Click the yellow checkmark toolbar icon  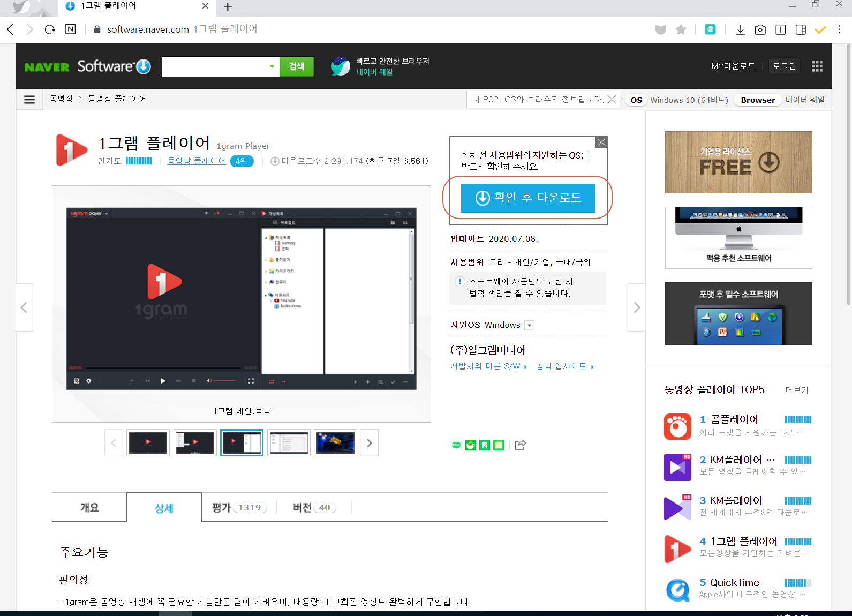point(820,29)
